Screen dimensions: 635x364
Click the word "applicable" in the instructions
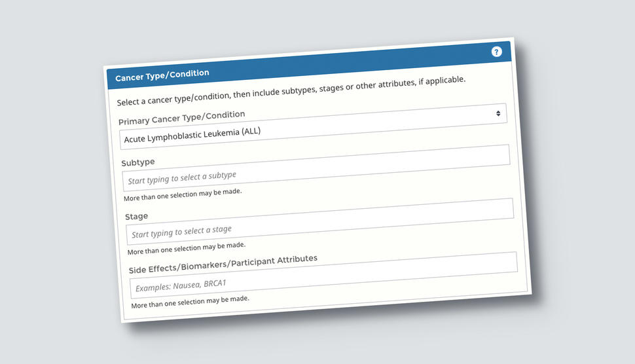(444, 81)
